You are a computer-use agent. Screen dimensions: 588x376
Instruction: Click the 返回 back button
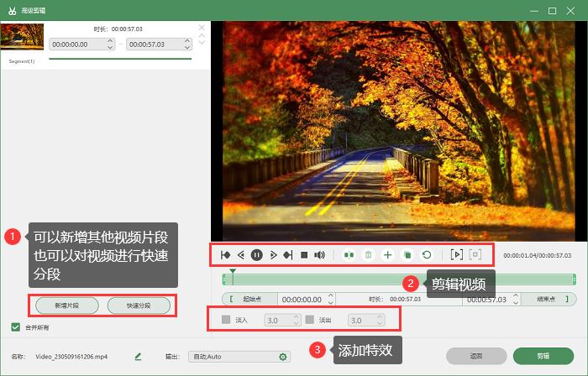[476, 356]
